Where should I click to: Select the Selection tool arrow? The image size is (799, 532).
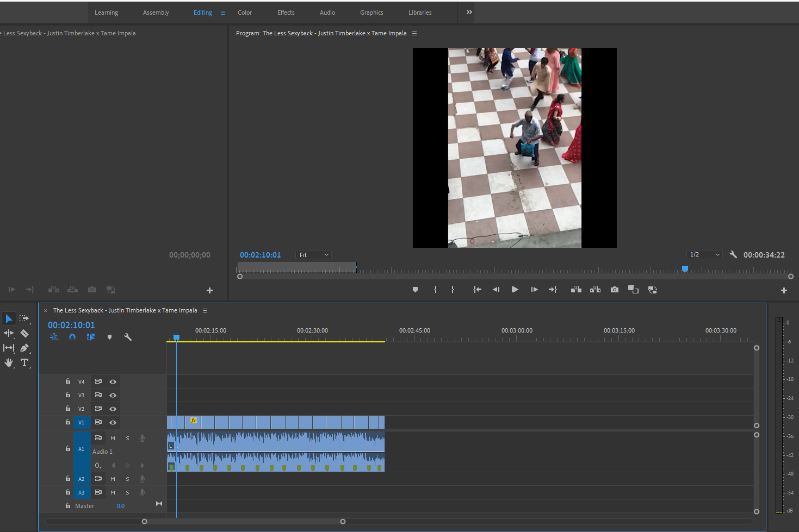click(x=9, y=318)
